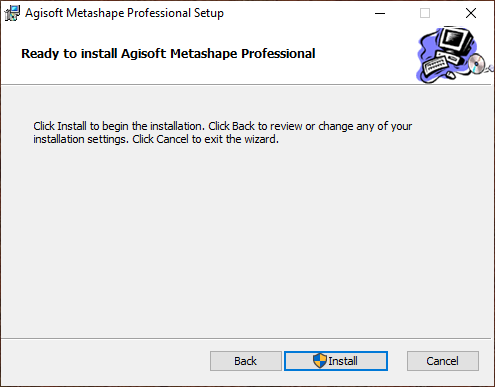Click the installer icon in the title bar
This screenshot has height=387, width=495.
12,13
